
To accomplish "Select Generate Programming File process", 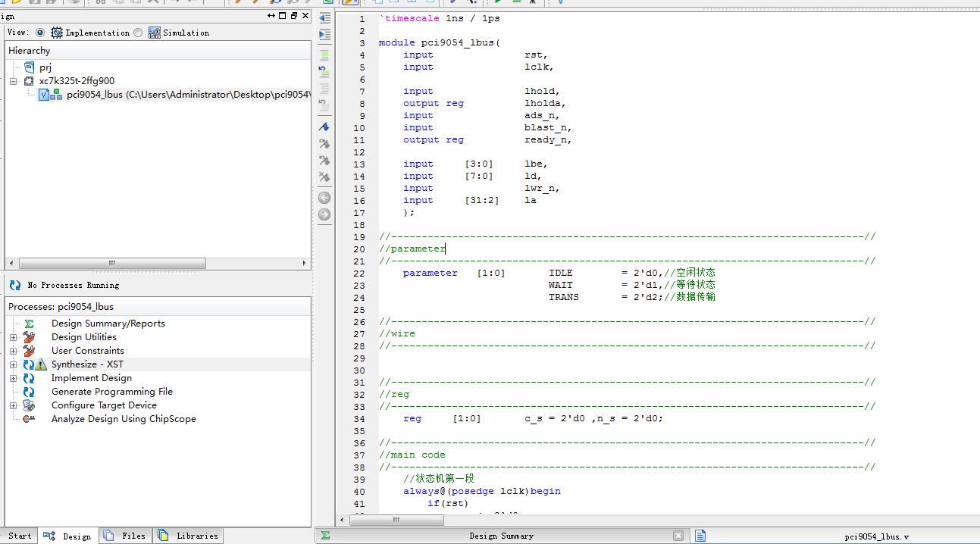I will [x=111, y=392].
